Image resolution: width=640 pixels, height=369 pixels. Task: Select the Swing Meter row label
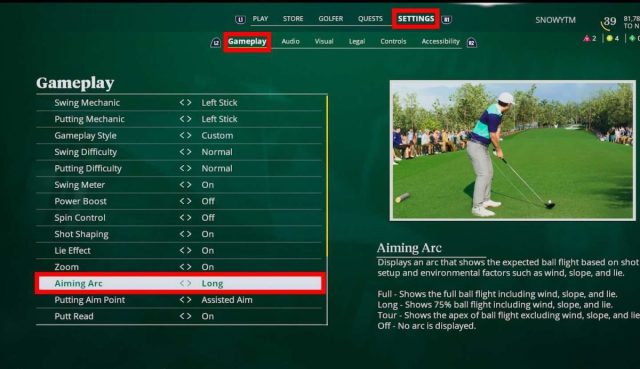(x=80, y=184)
